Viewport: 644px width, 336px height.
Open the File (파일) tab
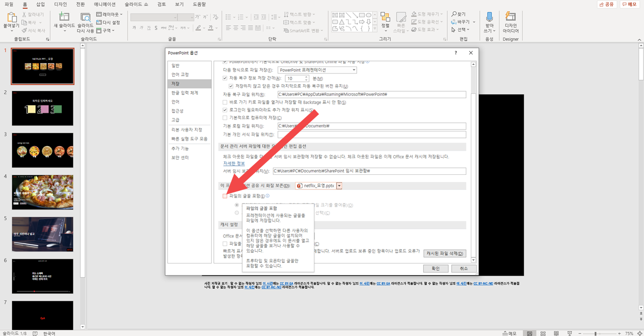click(x=9, y=4)
